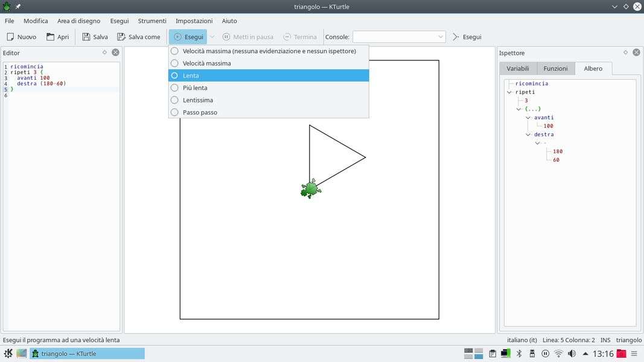Viewport: 644px width, 362px height.
Task: Detach the Ispettore panel with diamond icon
Action: click(625, 52)
